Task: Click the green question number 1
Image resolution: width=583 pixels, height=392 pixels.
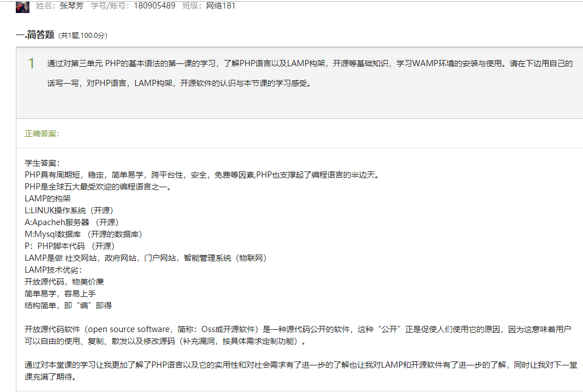Action: click(32, 63)
